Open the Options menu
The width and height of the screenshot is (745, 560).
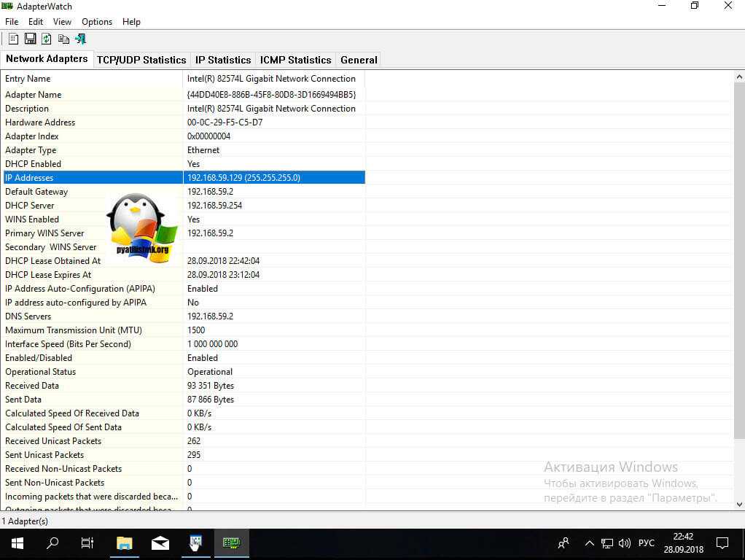(97, 22)
